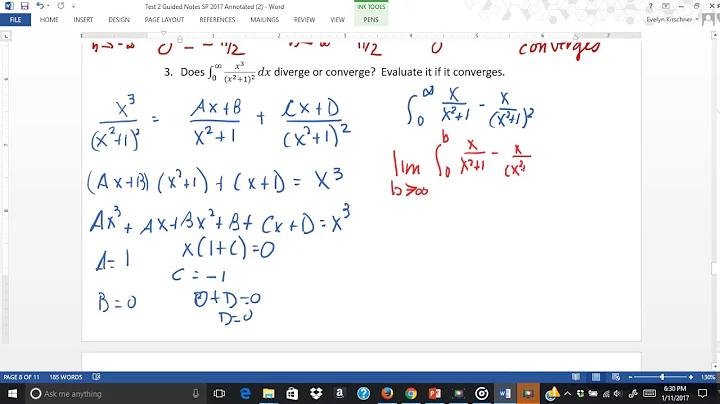This screenshot has height=404, width=720.
Task: Launch Firefox from the taskbar
Action: (x=387, y=393)
